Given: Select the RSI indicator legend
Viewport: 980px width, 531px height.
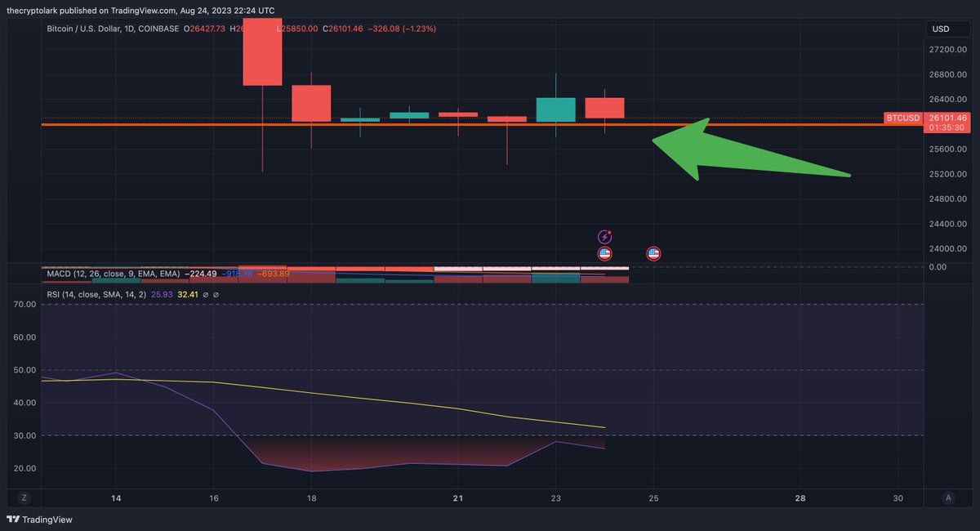Looking at the screenshot, I should (x=96, y=294).
